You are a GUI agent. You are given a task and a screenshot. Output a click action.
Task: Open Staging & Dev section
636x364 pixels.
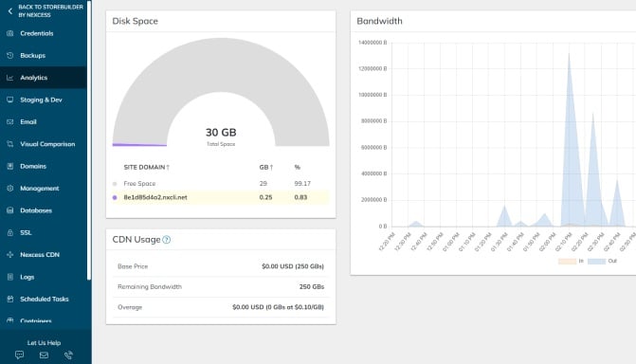44,100
